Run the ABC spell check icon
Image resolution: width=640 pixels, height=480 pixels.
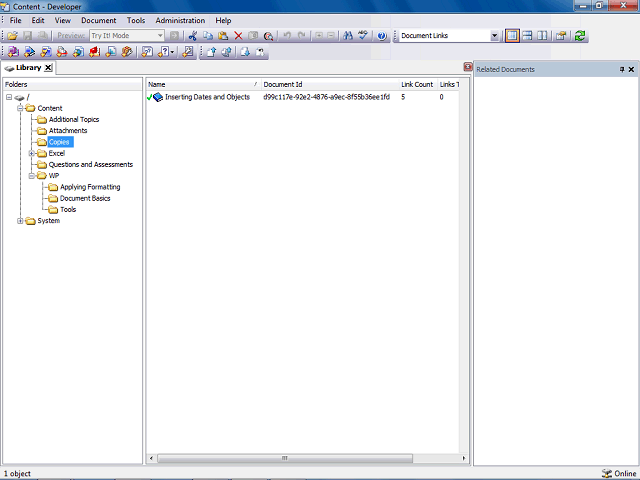pos(363,36)
